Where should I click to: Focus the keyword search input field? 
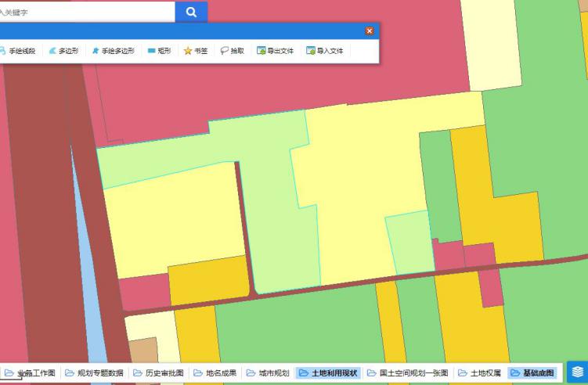pyautogui.click(x=87, y=12)
